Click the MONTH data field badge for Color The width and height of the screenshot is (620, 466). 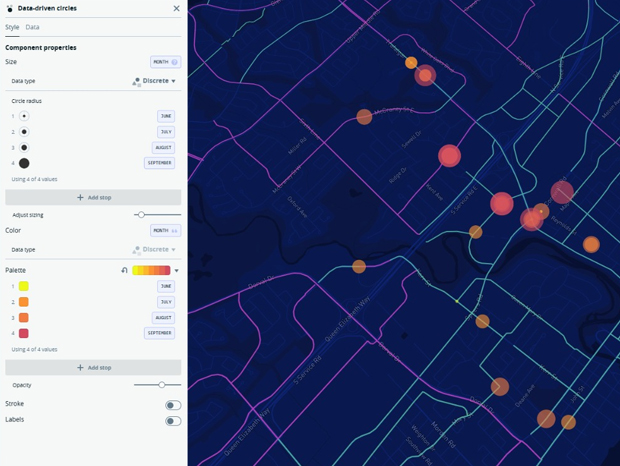coord(165,230)
